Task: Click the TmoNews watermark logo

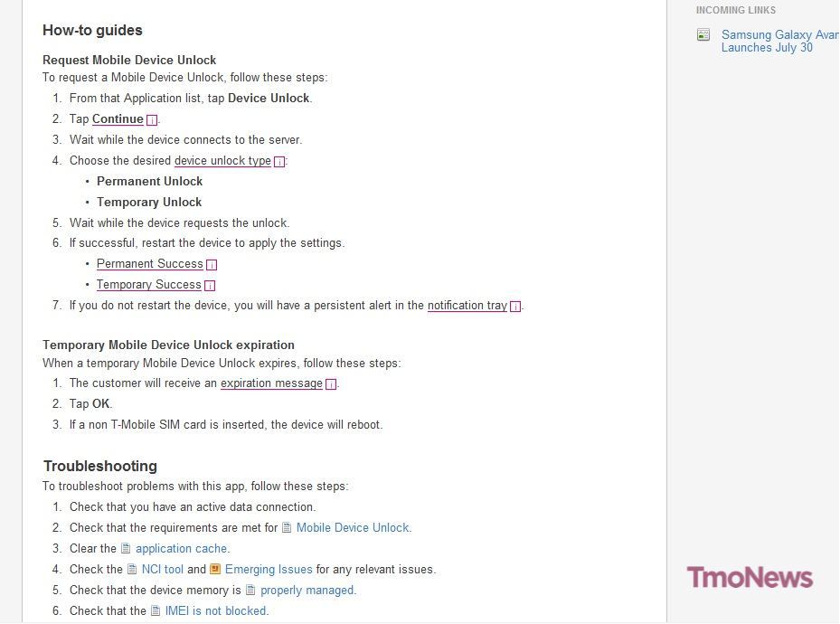Action: [750, 577]
